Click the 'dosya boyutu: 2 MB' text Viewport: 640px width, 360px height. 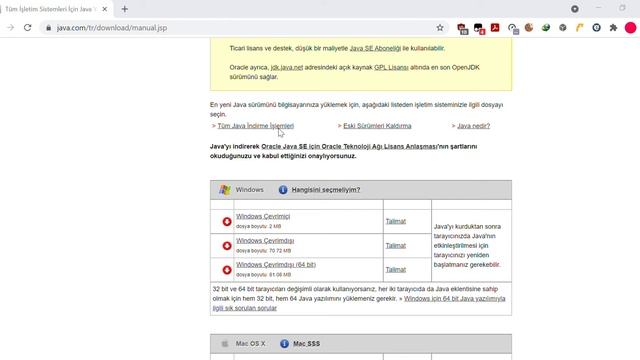pyautogui.click(x=258, y=226)
